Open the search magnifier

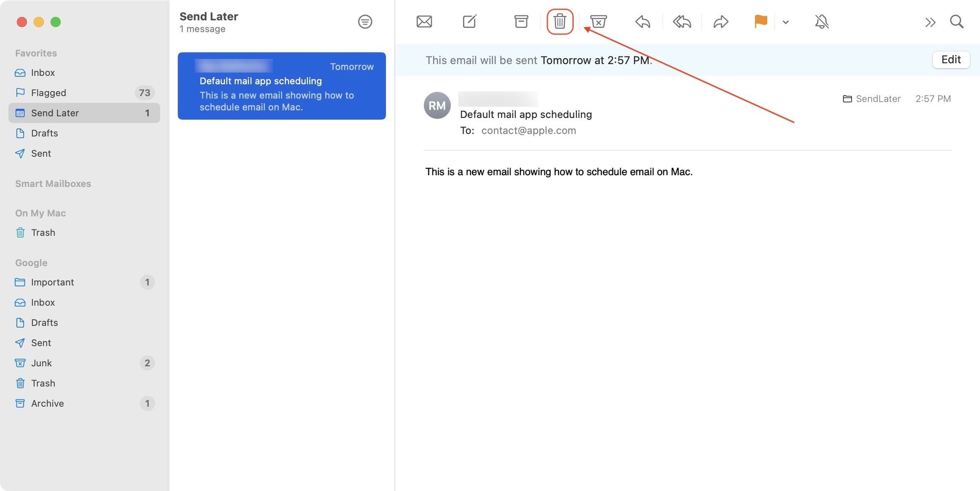[x=956, y=22]
